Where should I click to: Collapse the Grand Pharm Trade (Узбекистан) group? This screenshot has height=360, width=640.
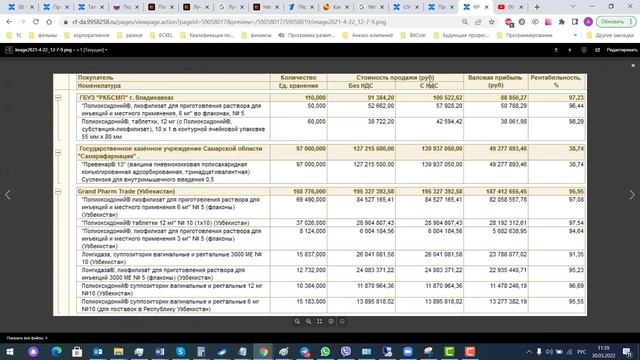click(x=58, y=191)
